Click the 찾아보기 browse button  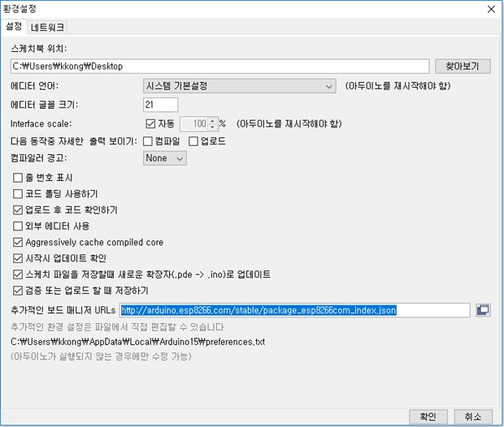click(x=462, y=66)
